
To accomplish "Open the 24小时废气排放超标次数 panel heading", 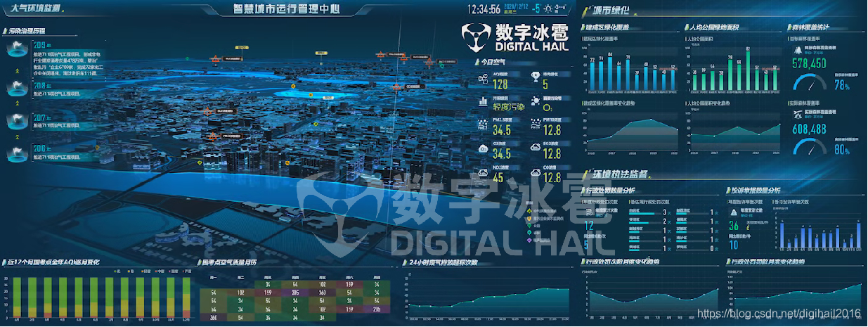I will pyautogui.click(x=442, y=262).
